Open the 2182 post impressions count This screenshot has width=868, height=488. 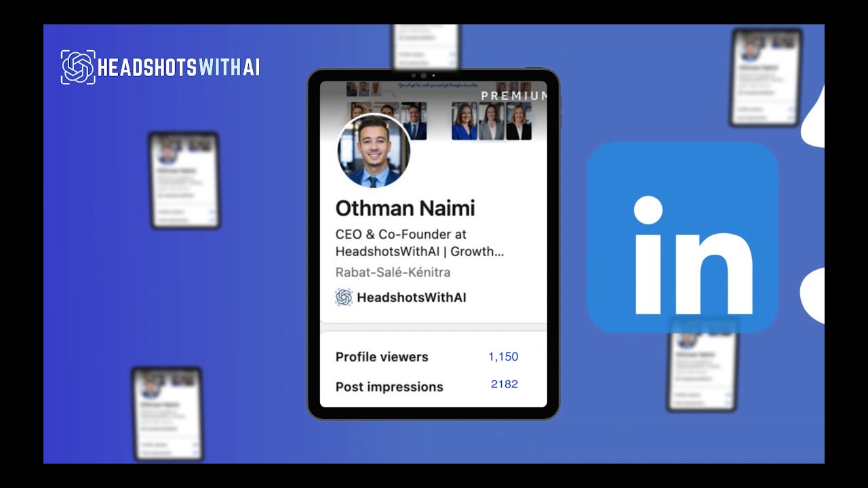(x=505, y=384)
